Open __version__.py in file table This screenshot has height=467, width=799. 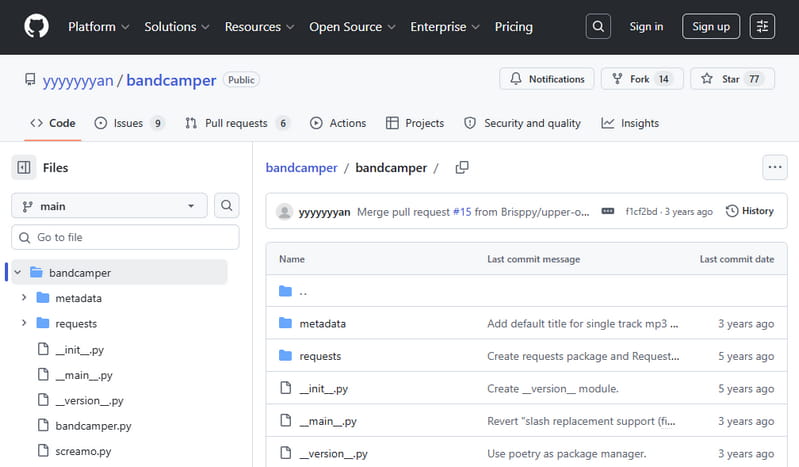pyautogui.click(x=333, y=454)
